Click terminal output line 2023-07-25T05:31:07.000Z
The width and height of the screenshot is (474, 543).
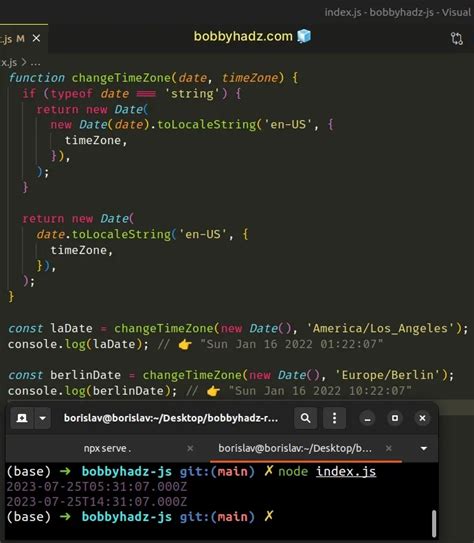[97, 487]
